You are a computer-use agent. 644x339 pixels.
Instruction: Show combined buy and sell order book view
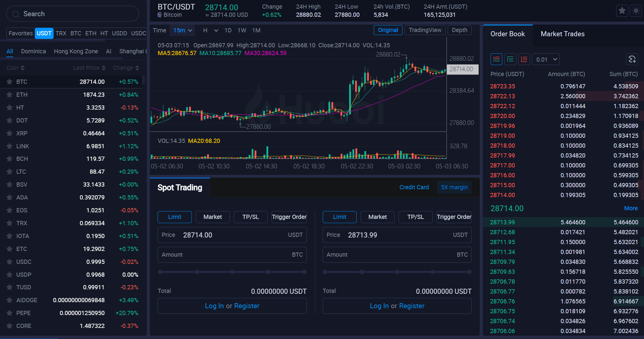pos(496,59)
